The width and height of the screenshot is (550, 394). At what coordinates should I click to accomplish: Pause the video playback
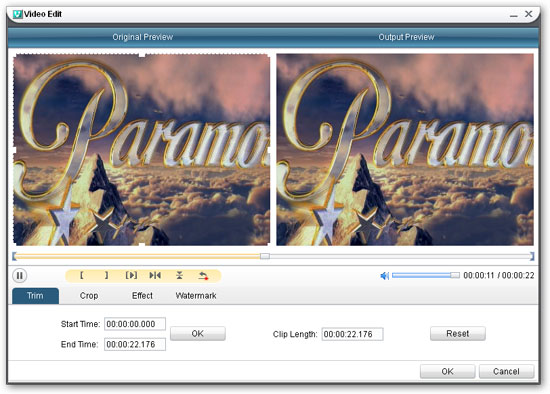(20, 275)
